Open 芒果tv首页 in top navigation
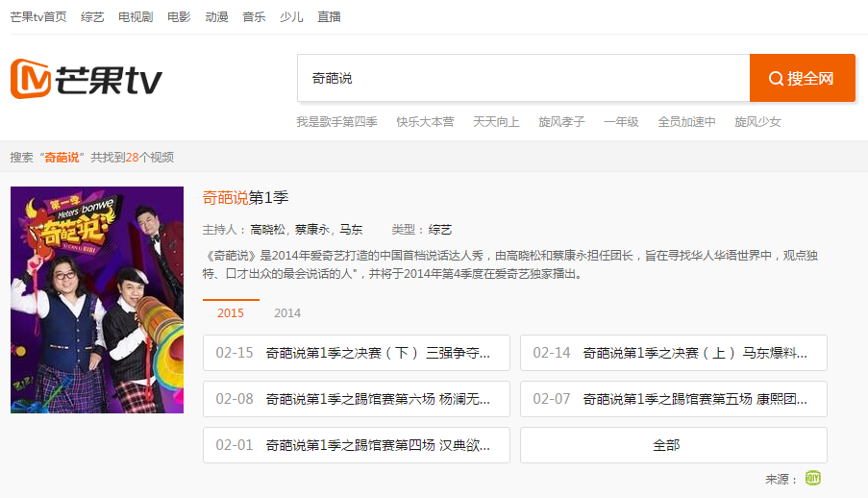 click(38, 17)
